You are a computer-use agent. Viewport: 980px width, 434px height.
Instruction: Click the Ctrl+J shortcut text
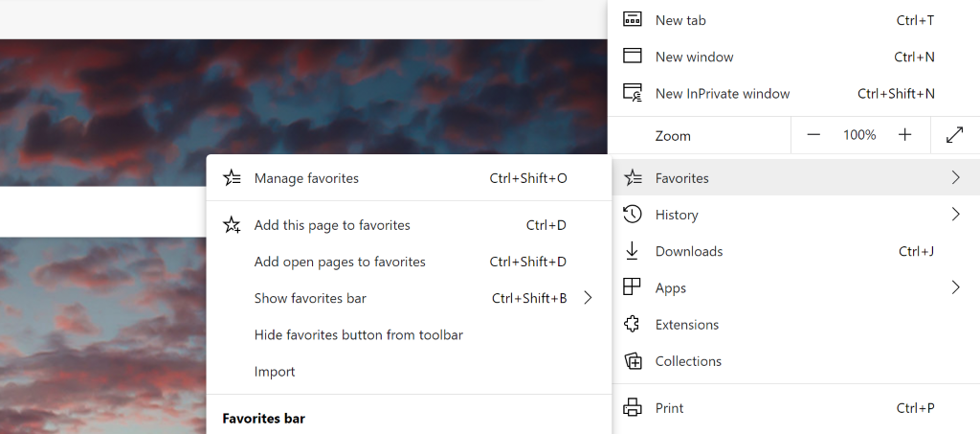pyautogui.click(x=916, y=251)
